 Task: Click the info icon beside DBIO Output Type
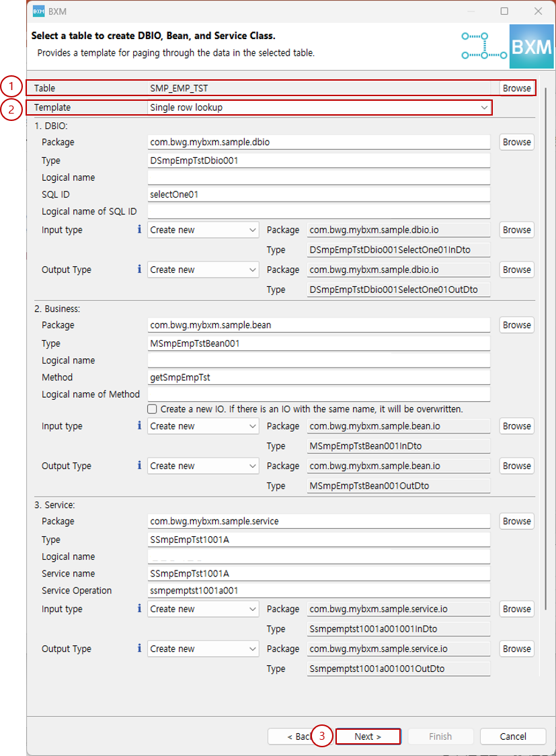(138, 269)
